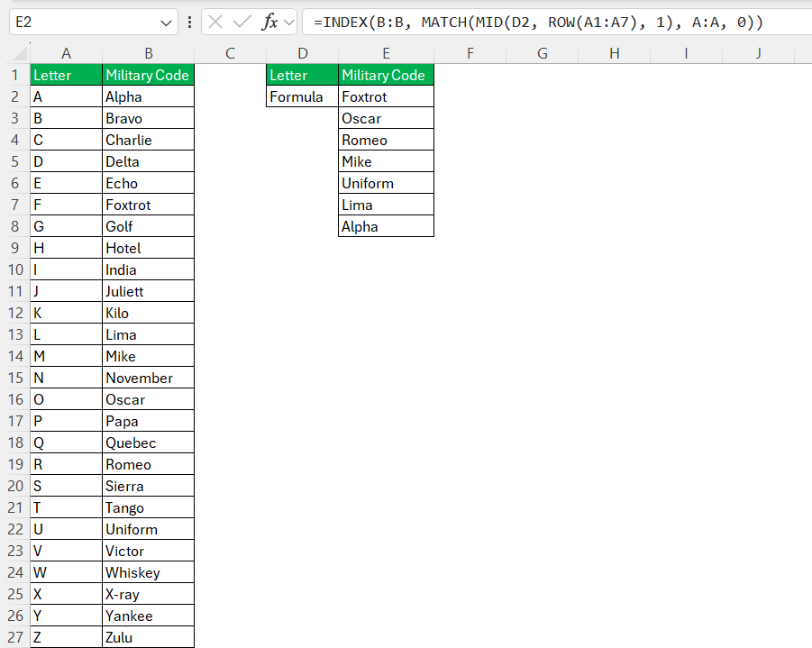Image resolution: width=812 pixels, height=648 pixels.
Task: Select the 'Charlie' cell
Action: coord(149,140)
